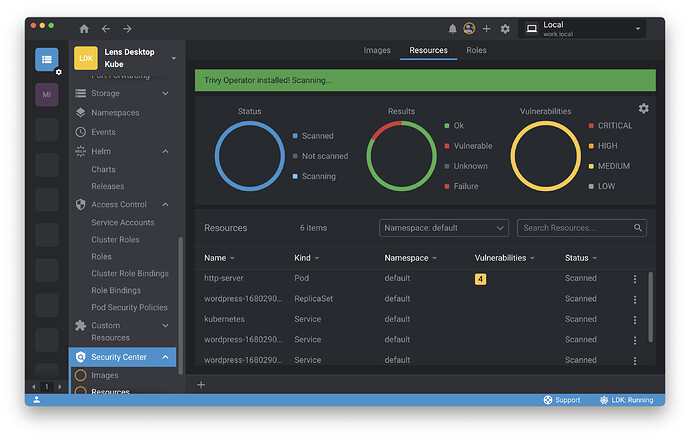Open the top bar settings gear
Screen dimensions: 690x438
click(505, 29)
